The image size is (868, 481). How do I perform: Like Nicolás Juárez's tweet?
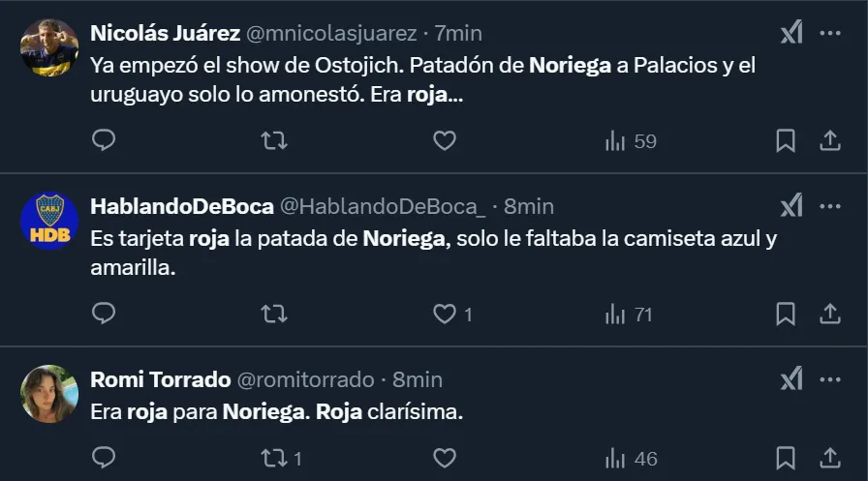[444, 141]
